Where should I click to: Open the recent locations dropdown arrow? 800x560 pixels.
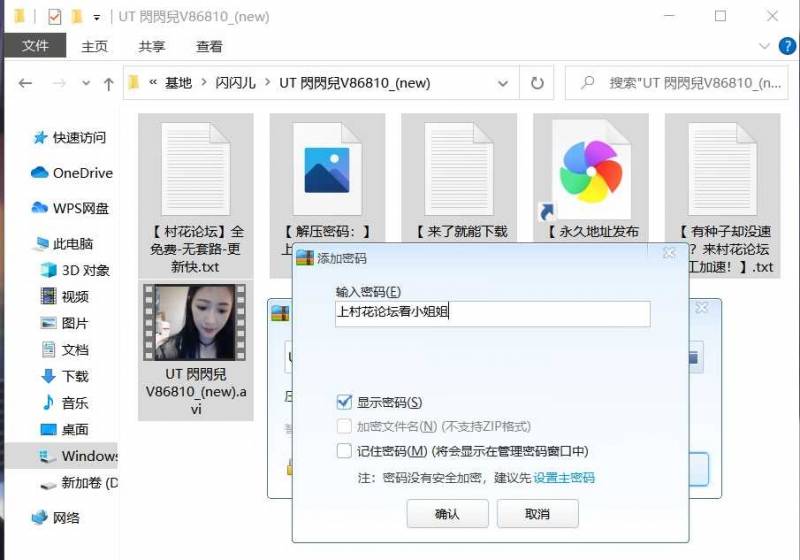click(x=86, y=84)
